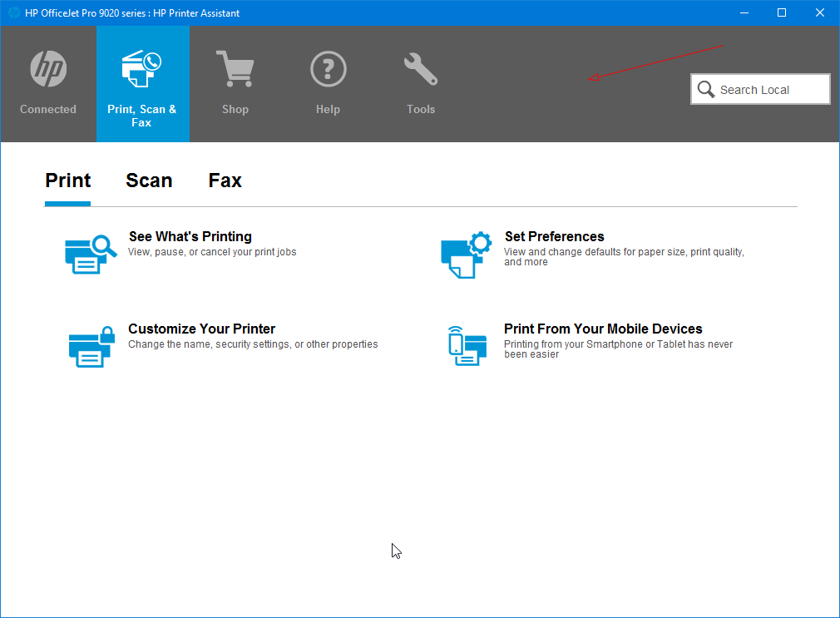Viewport: 840px width, 618px height.
Task: Open the Tools wrench icon
Action: (421, 68)
